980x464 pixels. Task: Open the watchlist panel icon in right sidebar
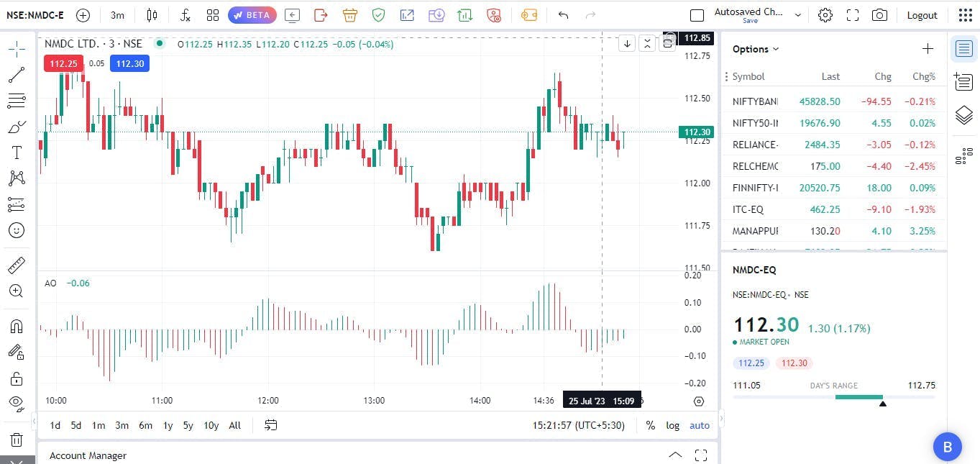pyautogui.click(x=964, y=49)
